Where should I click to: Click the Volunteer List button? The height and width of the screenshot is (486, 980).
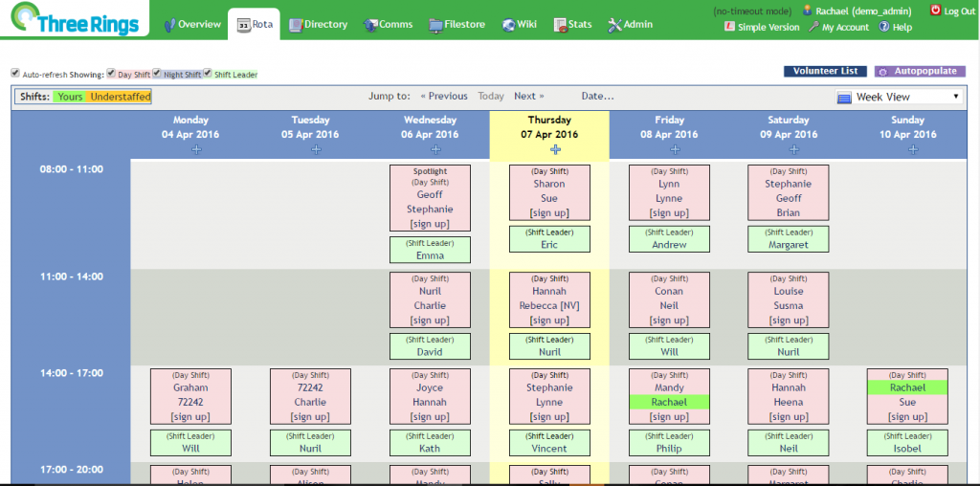click(825, 71)
